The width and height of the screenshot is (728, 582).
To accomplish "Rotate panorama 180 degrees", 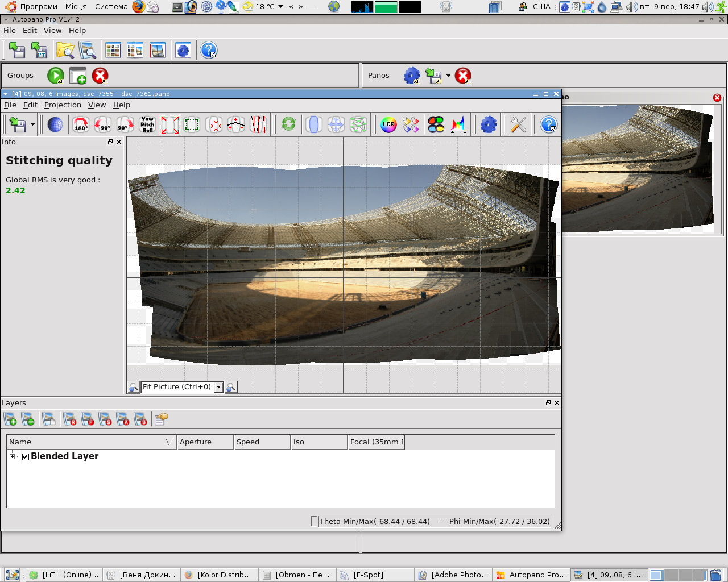I will coord(81,124).
